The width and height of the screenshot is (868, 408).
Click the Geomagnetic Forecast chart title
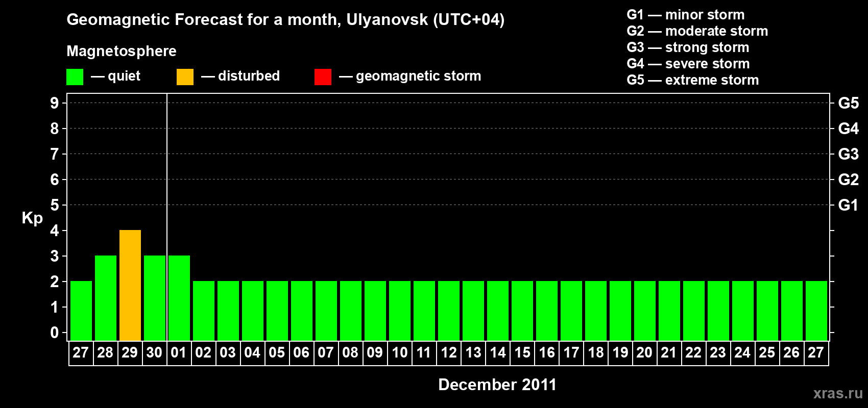click(x=285, y=20)
